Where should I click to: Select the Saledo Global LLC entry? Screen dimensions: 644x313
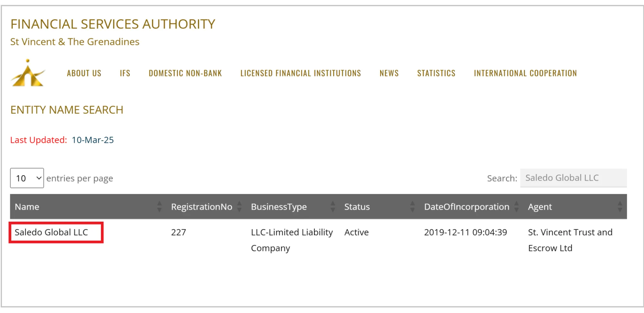coord(51,232)
